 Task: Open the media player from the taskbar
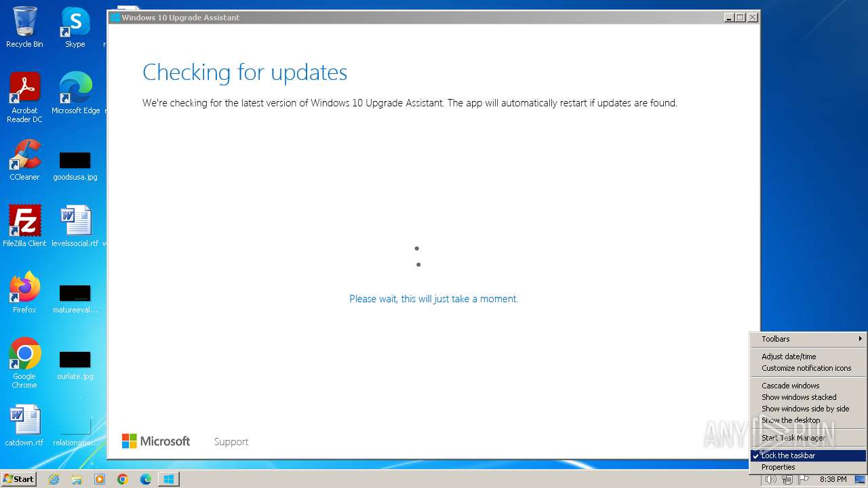click(x=100, y=479)
